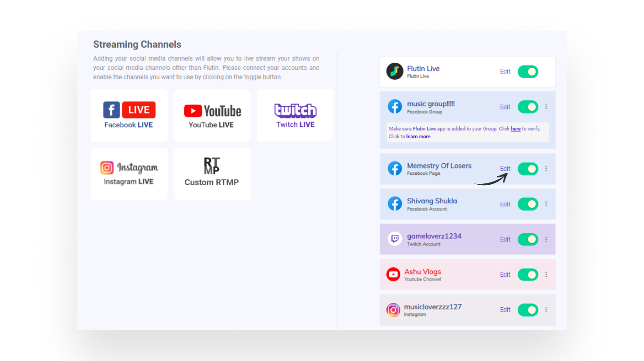The width and height of the screenshot is (644, 361).
Task: Click the Instagram logo on Instagram LIVE card
Action: (129, 168)
